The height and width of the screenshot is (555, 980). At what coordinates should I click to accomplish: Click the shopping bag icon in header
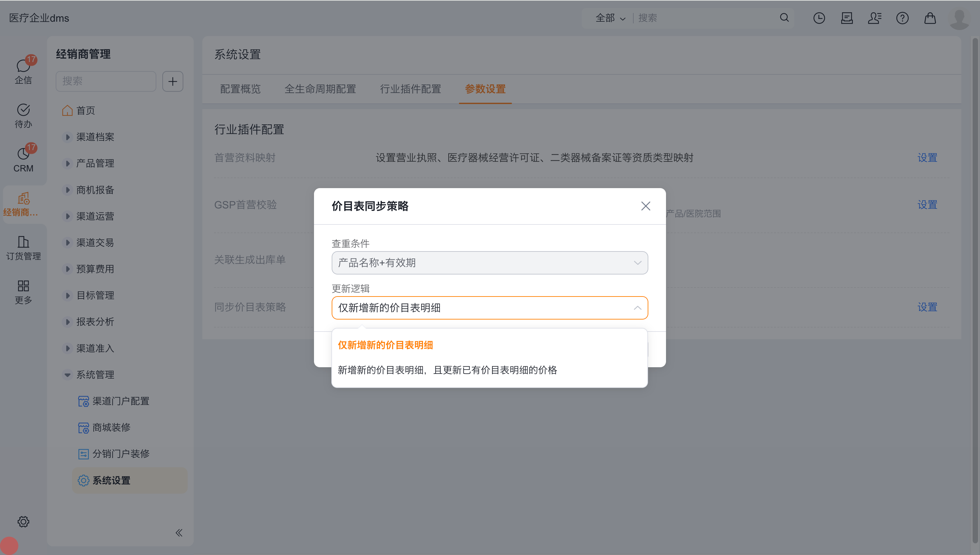click(930, 18)
